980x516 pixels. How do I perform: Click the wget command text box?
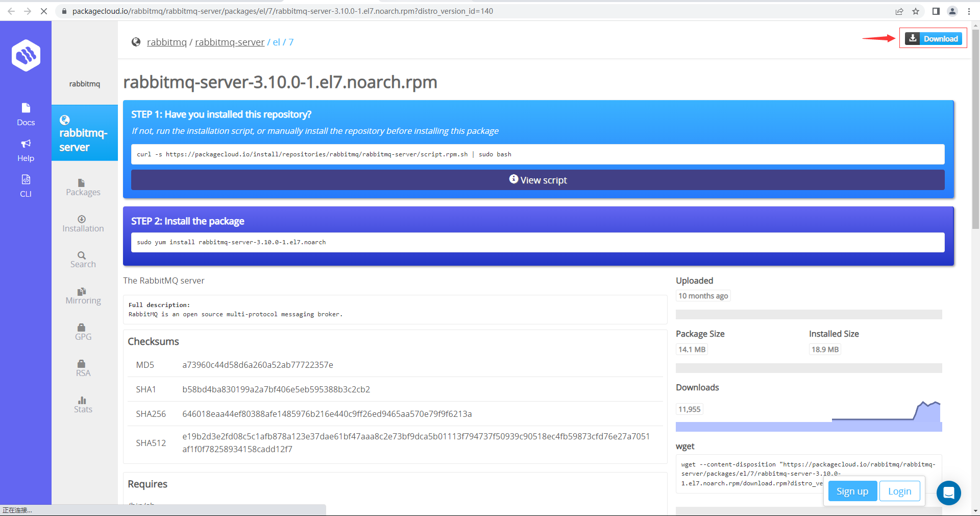808,474
